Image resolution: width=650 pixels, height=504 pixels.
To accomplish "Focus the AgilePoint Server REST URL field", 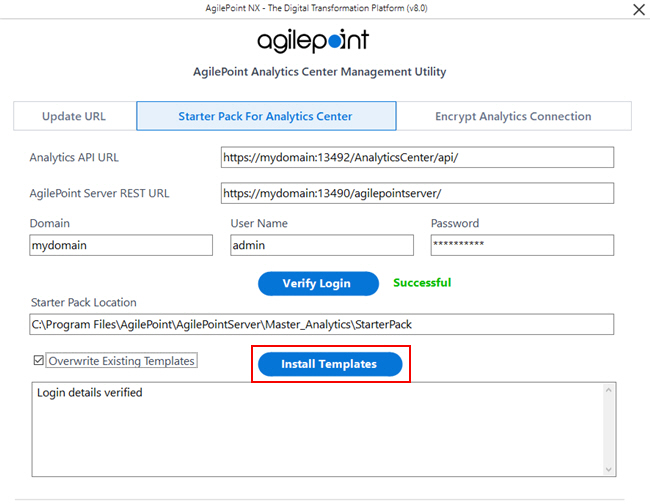I will click(x=417, y=193).
